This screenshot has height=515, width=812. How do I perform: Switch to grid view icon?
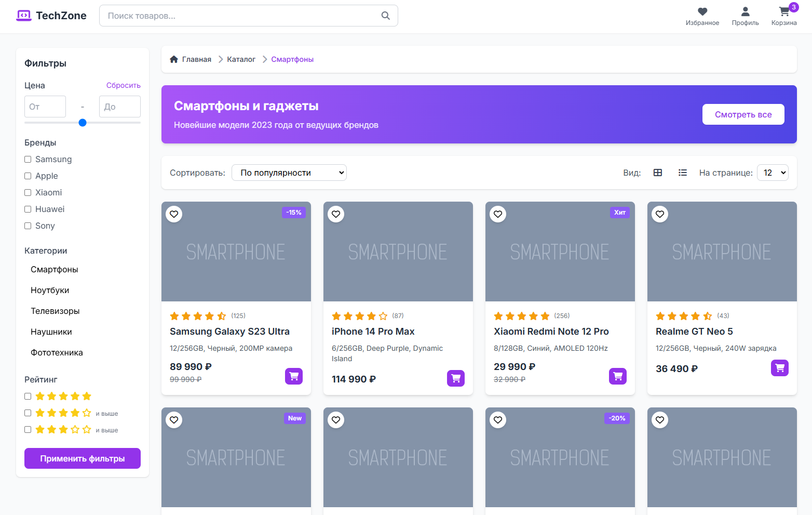pyautogui.click(x=658, y=173)
